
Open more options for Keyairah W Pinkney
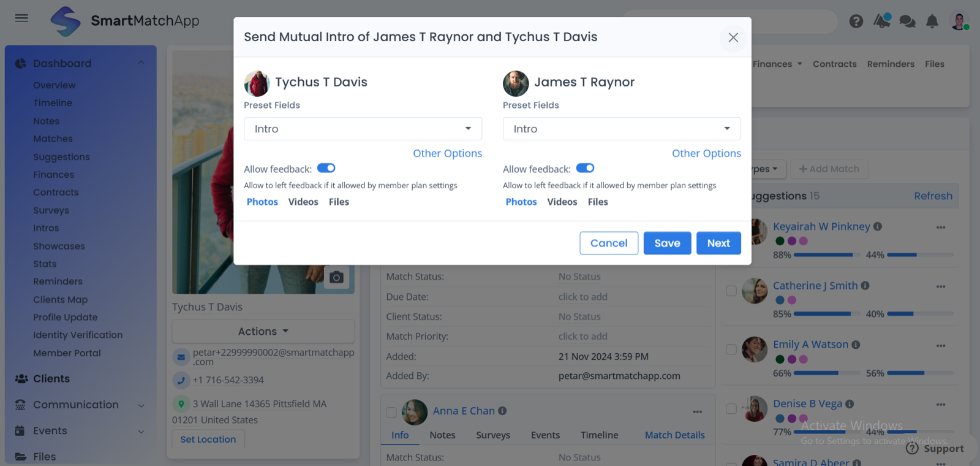941,227
